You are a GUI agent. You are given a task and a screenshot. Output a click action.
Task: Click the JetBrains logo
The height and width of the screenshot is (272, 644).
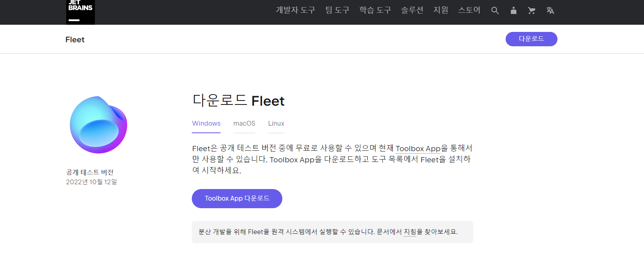81,12
